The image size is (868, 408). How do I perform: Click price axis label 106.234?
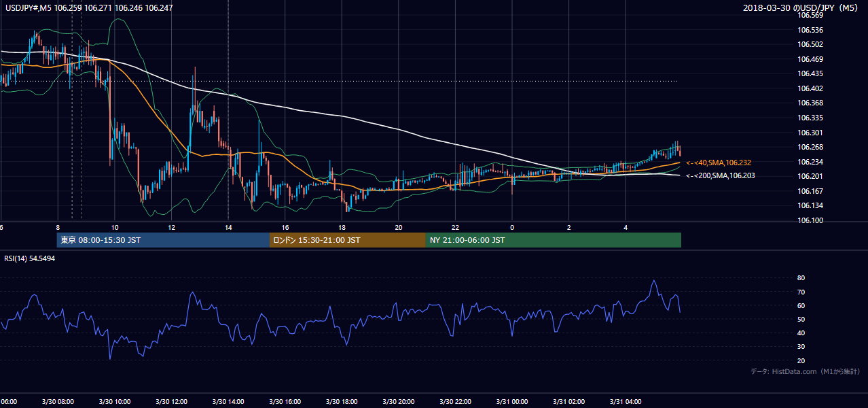[x=811, y=162]
